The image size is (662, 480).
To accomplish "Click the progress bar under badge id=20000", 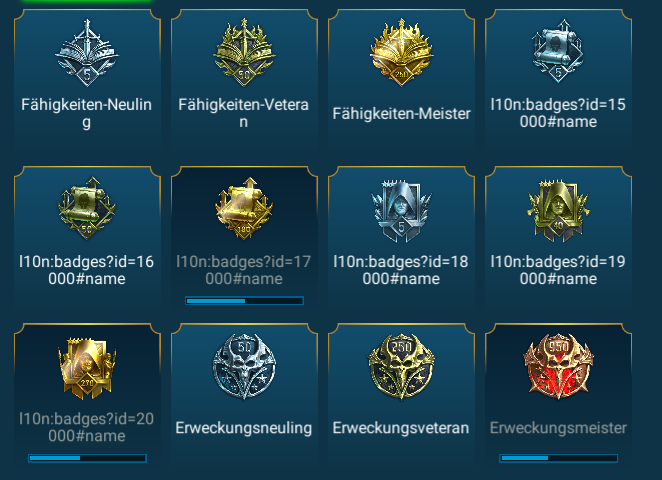I will (x=87, y=458).
